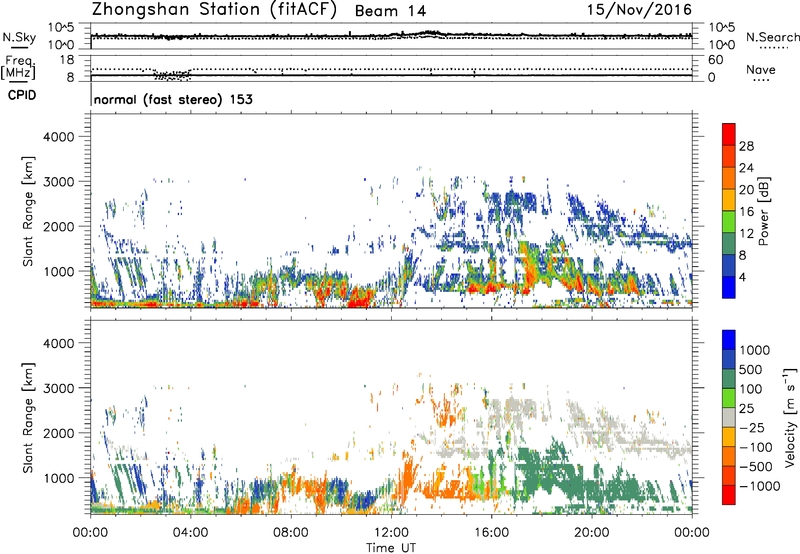Click the "18" frequency axis tick label
Image resolution: width=800 pixels, height=554 pixels.
[67, 60]
